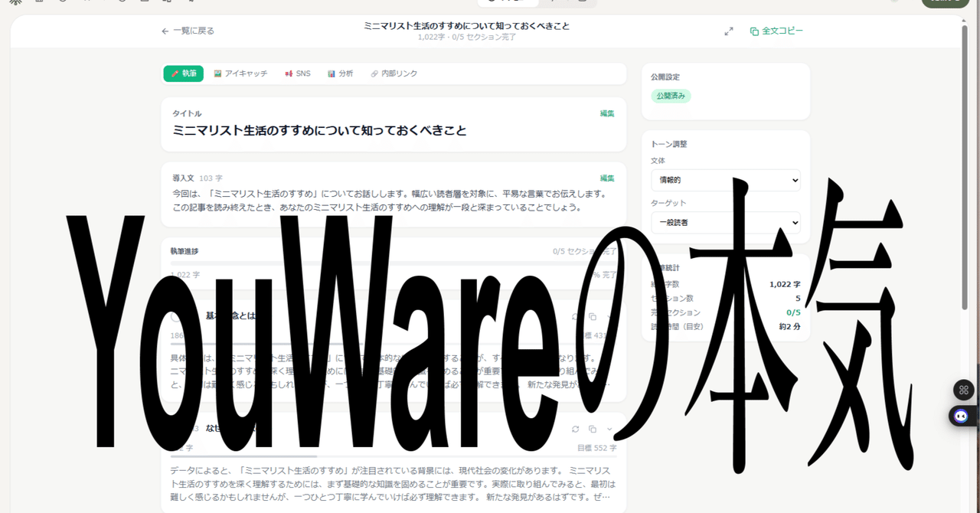Click the app logo icon in top-left corner
The height and width of the screenshot is (513, 980).
16,3
